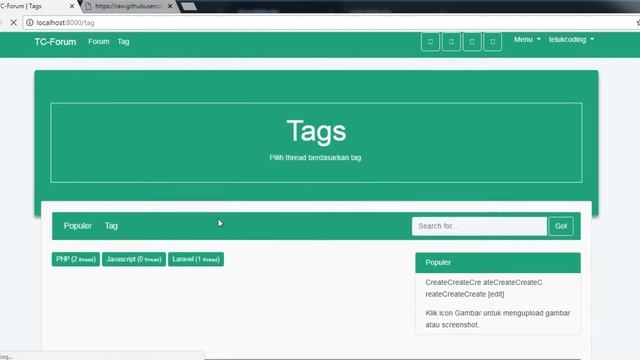Click the TC-Forum brand logo
640x360 pixels.
point(55,42)
